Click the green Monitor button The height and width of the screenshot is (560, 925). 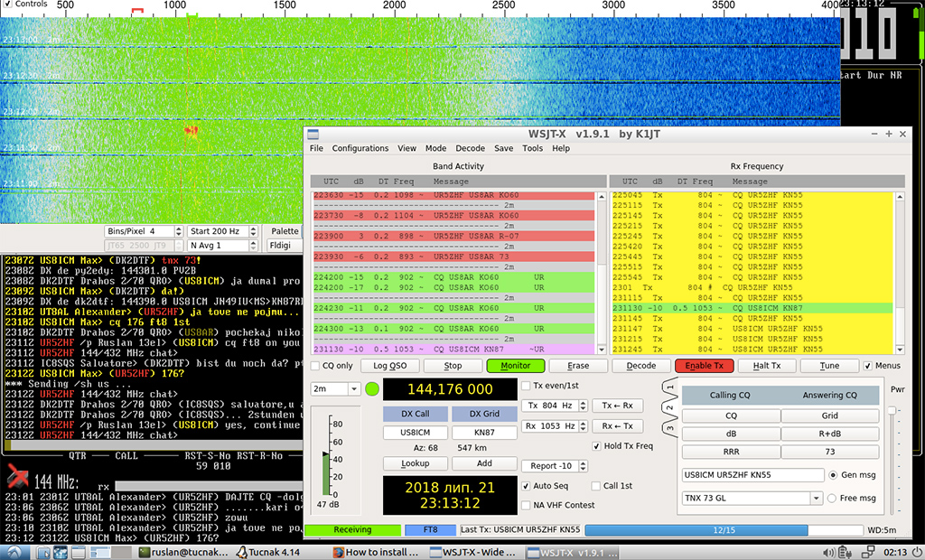[x=516, y=366]
